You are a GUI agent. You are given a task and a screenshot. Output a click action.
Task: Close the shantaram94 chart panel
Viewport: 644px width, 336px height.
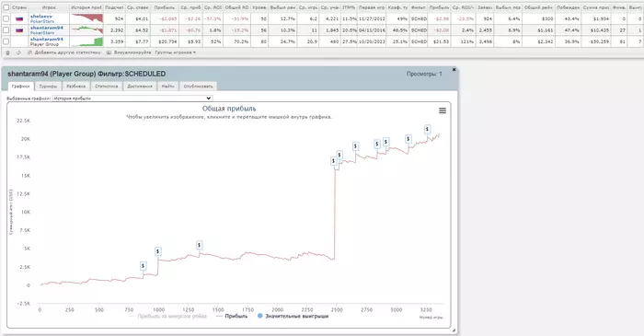tap(454, 70)
